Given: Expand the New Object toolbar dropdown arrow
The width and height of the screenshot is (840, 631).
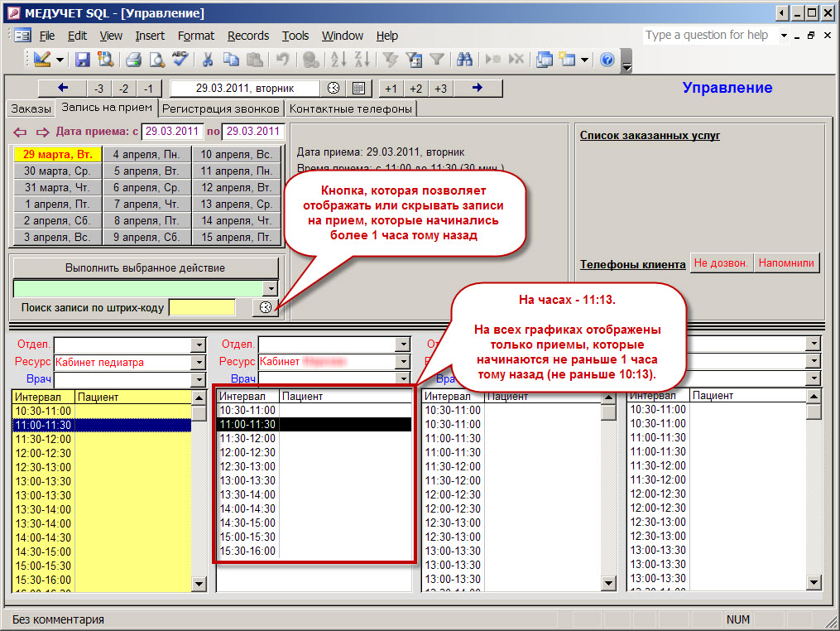Looking at the screenshot, I should click(x=584, y=60).
